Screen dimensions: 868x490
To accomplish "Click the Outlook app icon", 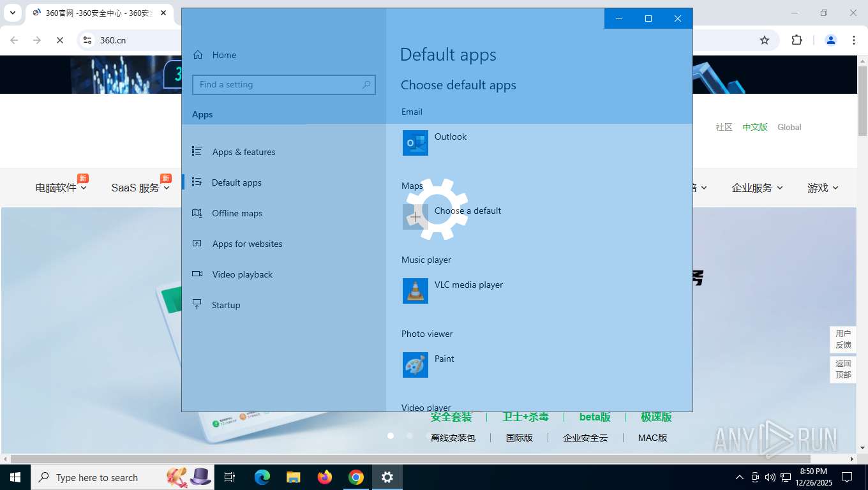I will point(415,143).
